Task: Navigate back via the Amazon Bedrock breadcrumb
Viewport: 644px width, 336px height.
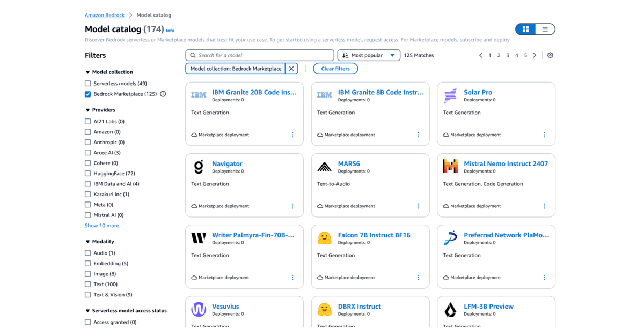Action: click(104, 15)
